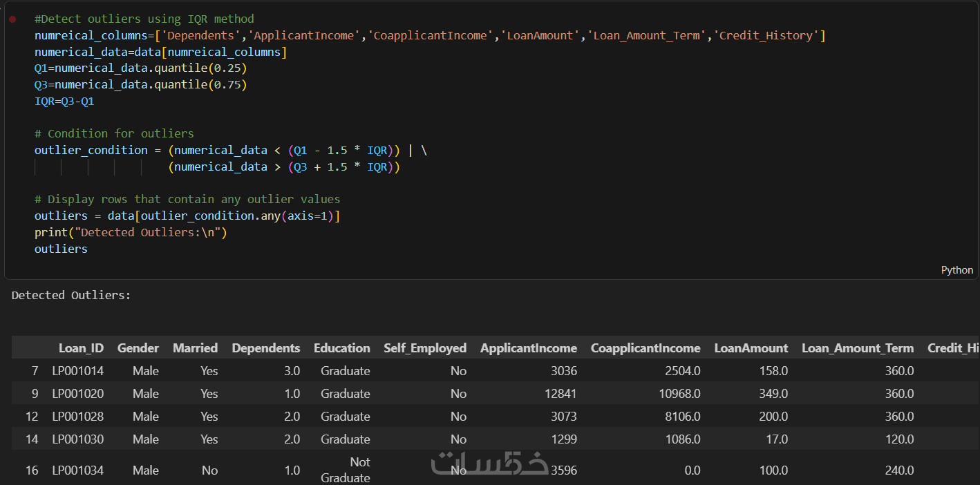Click the Loan_ID column header
This screenshot has height=485, width=980.
click(x=81, y=348)
